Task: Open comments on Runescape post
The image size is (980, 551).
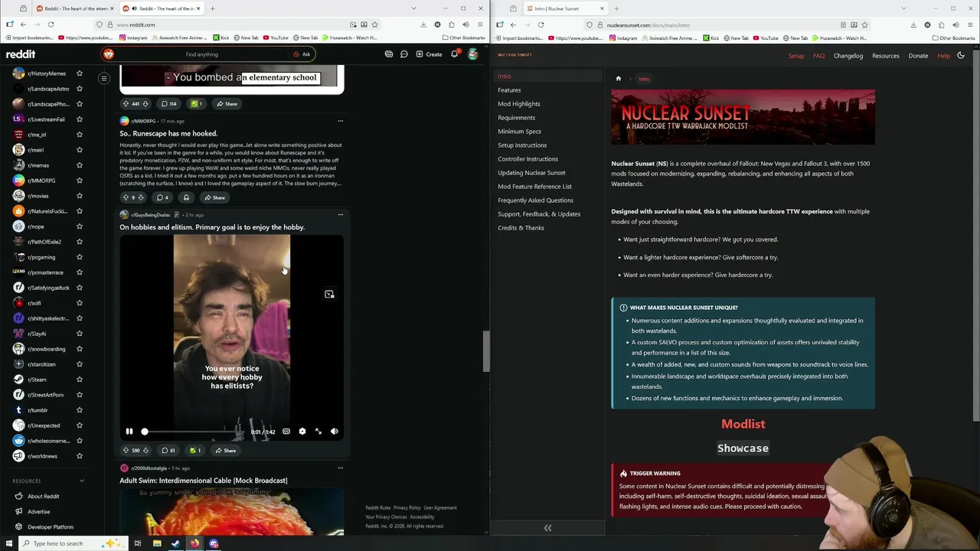Action: [x=162, y=197]
